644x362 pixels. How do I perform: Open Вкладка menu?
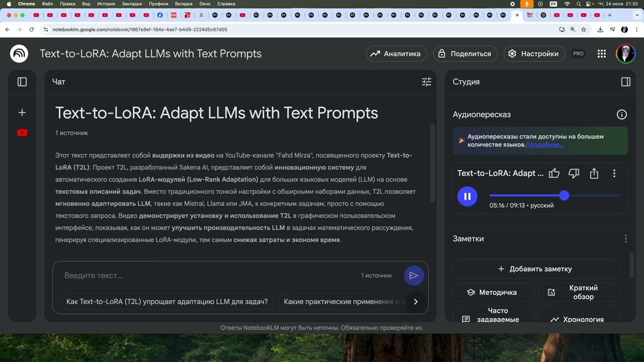pos(184,4)
